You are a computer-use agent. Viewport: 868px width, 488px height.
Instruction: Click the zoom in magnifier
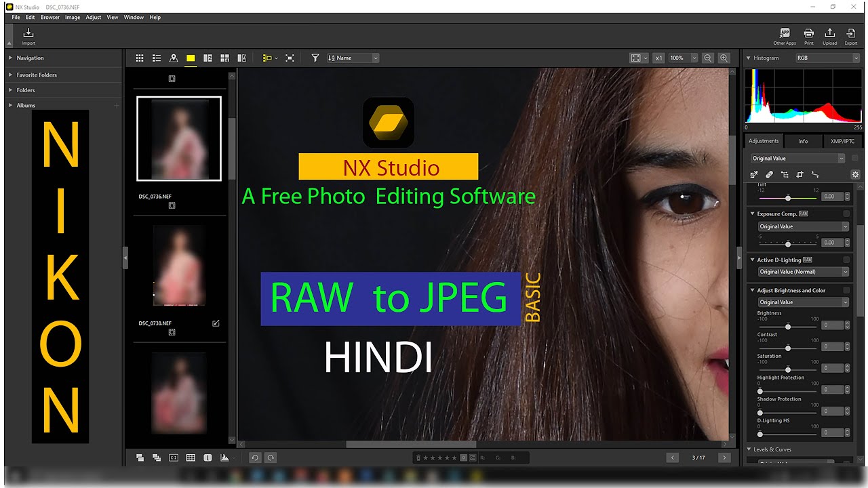tap(724, 58)
